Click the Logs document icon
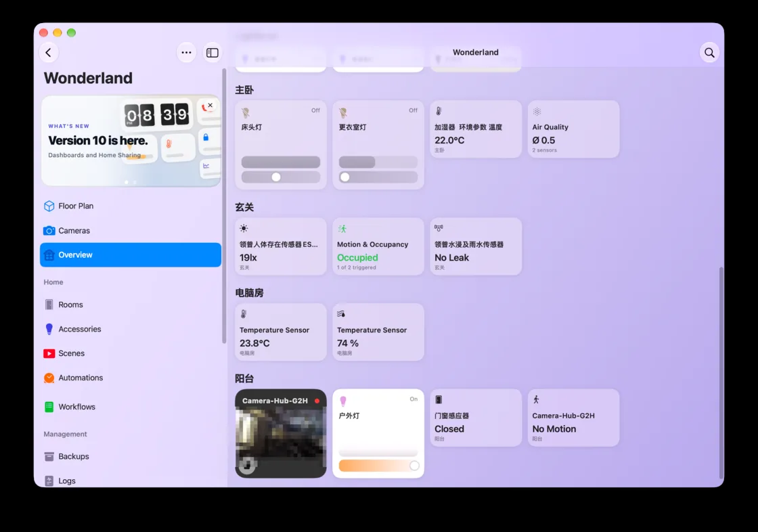Screen dimensions: 758x532 pyautogui.click(x=49, y=481)
